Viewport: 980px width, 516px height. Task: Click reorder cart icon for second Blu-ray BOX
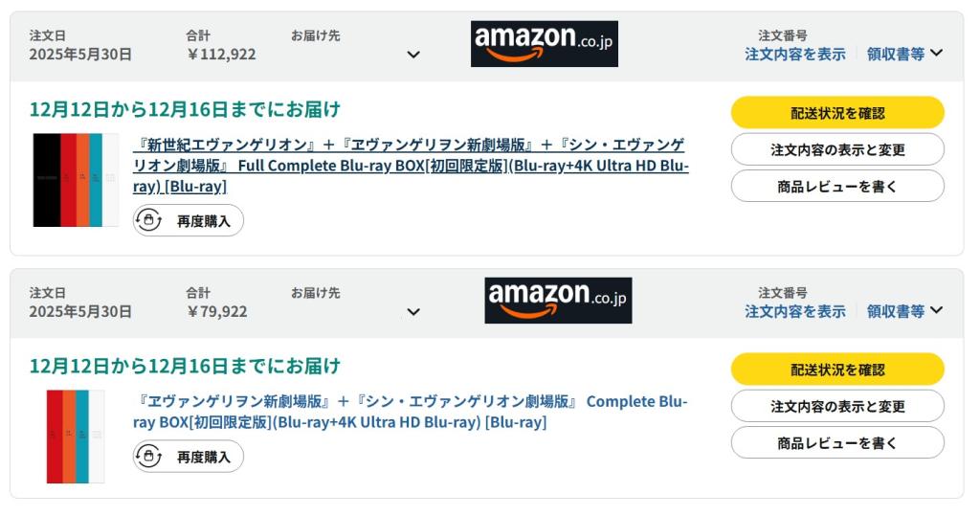pyautogui.click(x=149, y=456)
